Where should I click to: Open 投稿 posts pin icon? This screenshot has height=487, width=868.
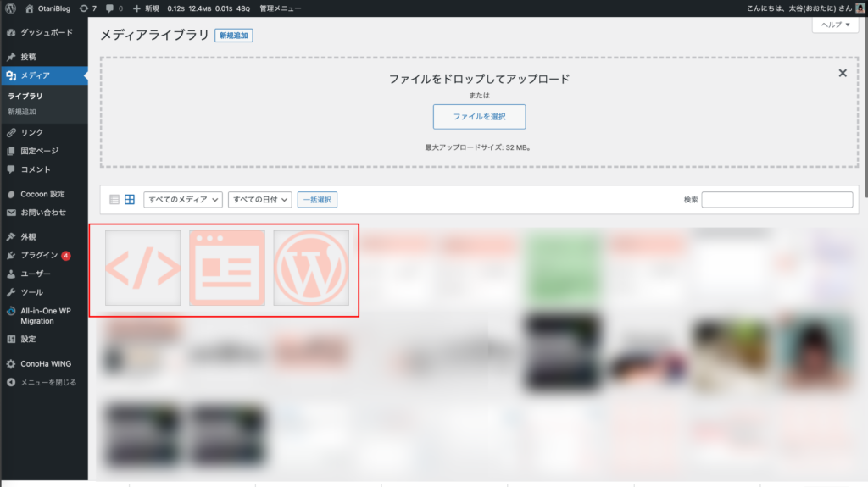11,57
